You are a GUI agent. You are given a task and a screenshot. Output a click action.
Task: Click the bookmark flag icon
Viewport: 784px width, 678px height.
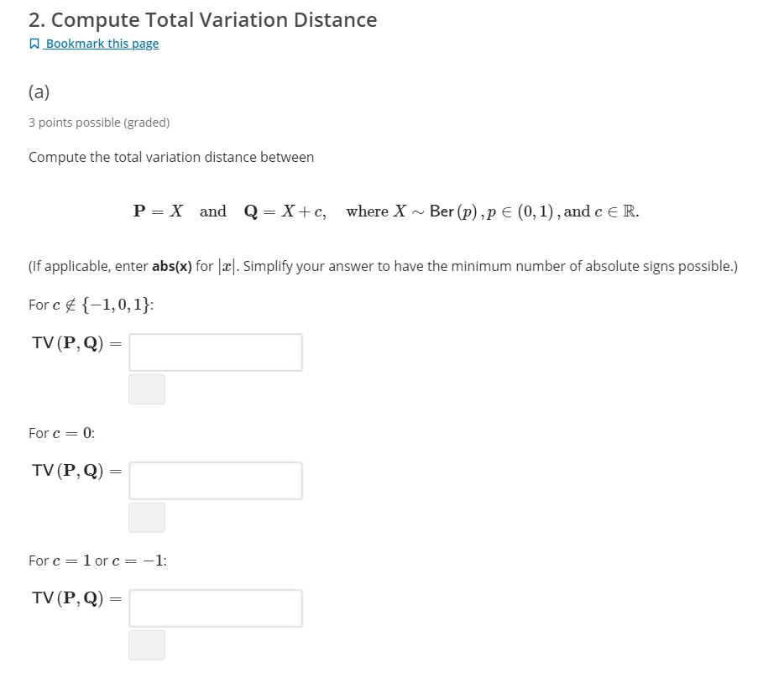point(33,43)
